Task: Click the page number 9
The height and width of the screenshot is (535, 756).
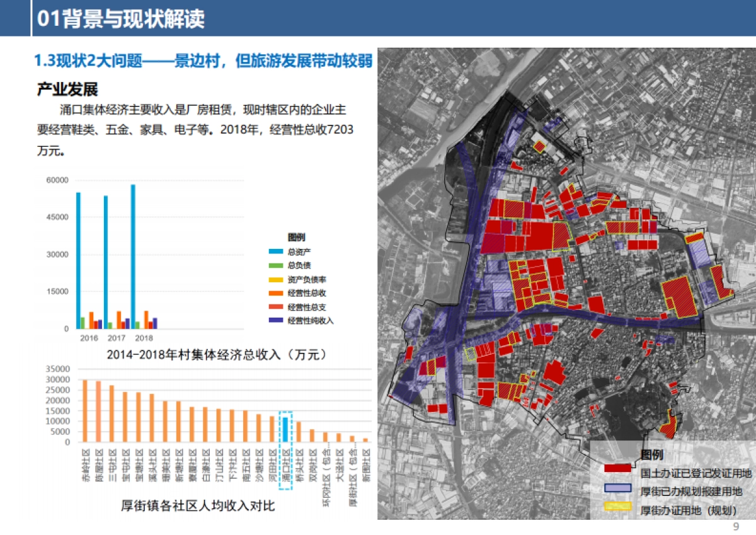Action: (x=735, y=526)
